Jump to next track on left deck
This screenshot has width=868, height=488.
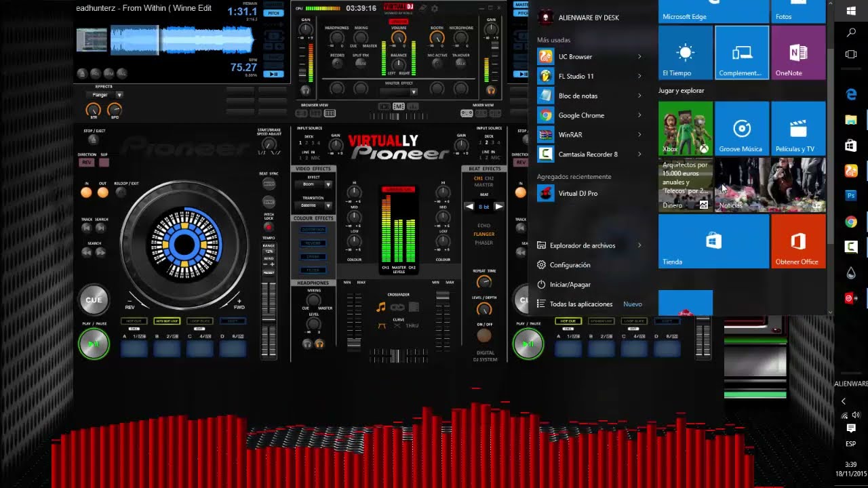[100, 228]
